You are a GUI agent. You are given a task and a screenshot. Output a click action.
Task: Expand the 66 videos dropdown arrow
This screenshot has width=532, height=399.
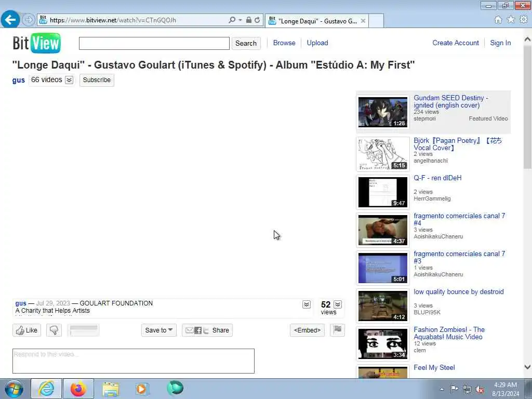(x=69, y=80)
